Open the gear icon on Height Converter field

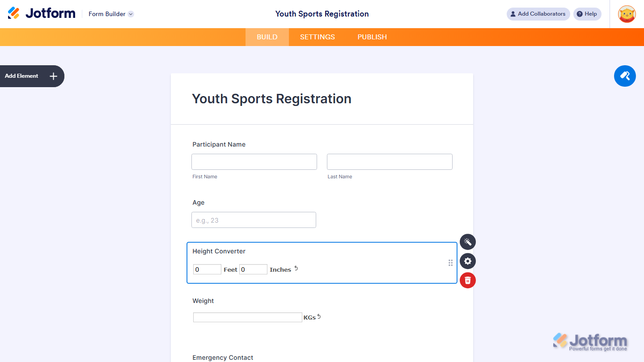coord(467,261)
